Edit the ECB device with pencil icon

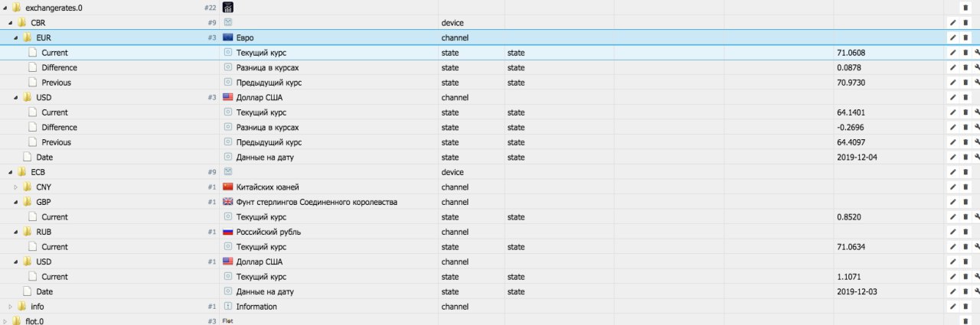[953, 172]
